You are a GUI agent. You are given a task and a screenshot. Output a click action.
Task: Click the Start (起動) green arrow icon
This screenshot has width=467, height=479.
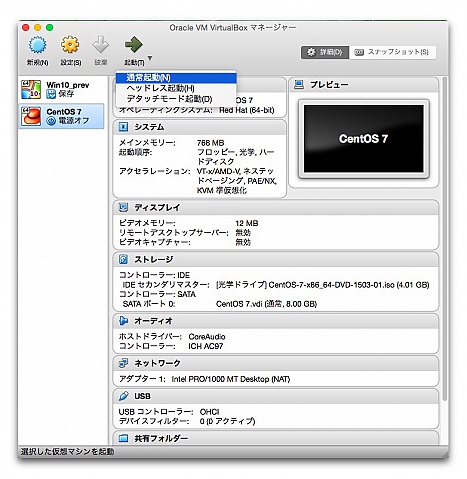click(x=134, y=45)
